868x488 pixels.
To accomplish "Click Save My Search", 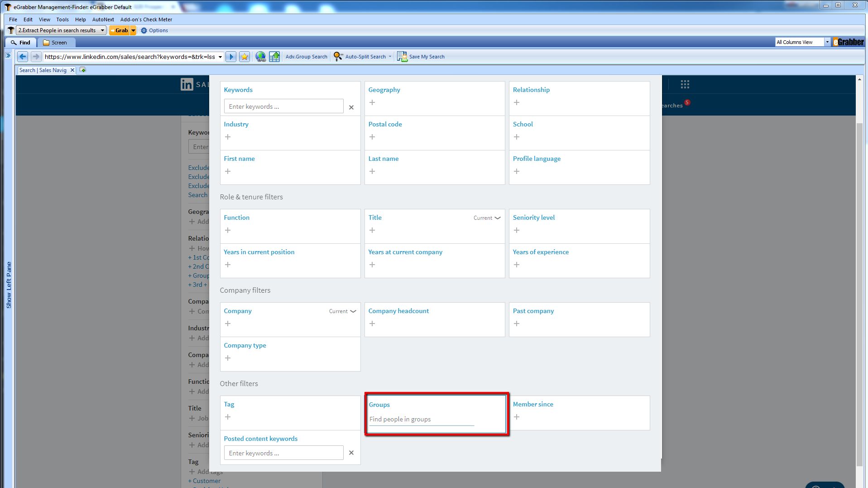I will (x=421, y=57).
